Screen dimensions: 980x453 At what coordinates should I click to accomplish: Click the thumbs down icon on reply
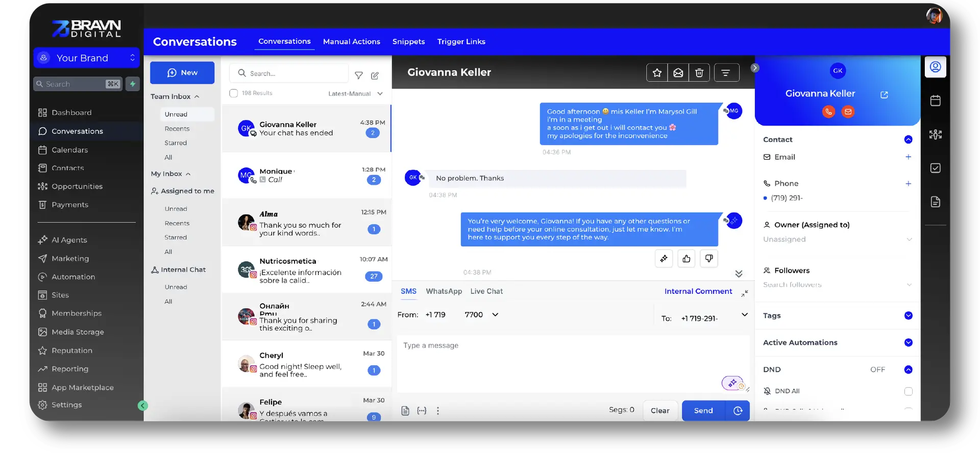709,259
